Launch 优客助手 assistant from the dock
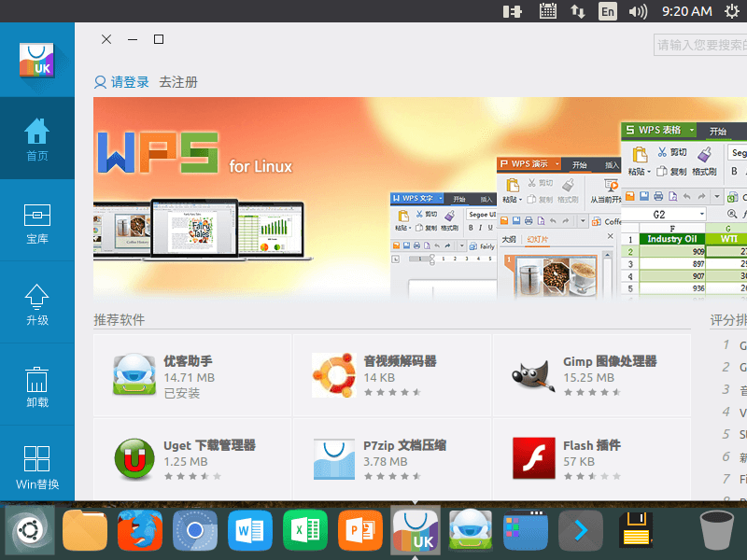The image size is (747, 560). coord(471,530)
